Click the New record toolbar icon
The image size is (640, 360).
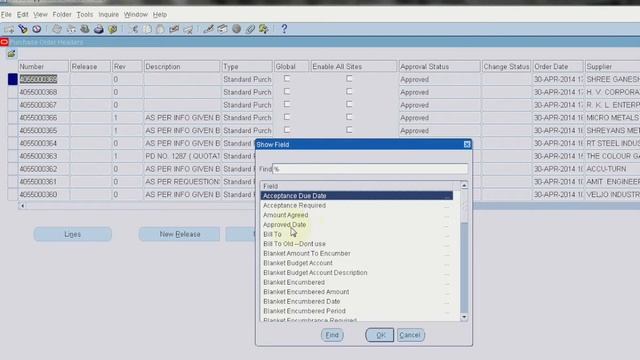coord(9,29)
